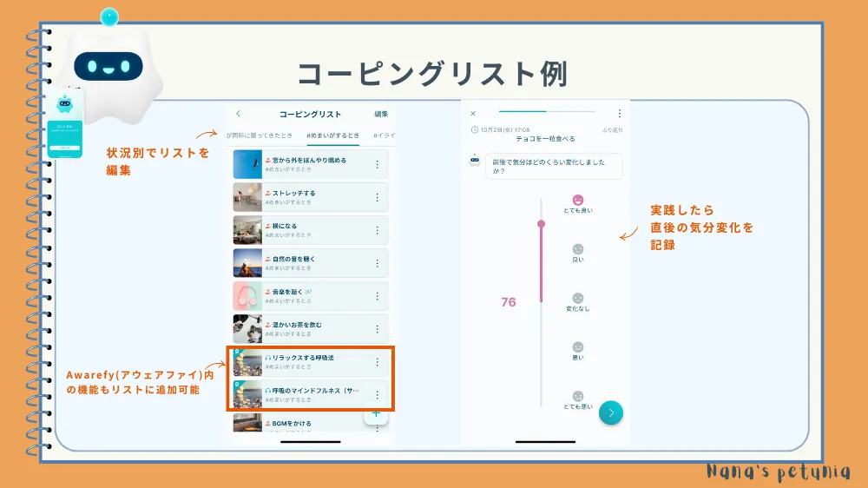Click the pink 76 mood value
This screenshot has width=868, height=488.
point(508,302)
